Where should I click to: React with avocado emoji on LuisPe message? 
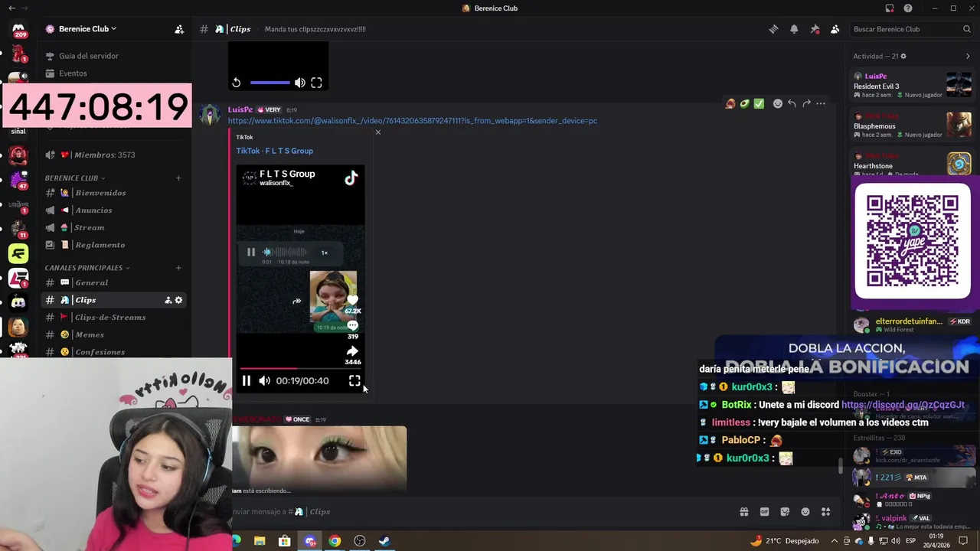744,103
